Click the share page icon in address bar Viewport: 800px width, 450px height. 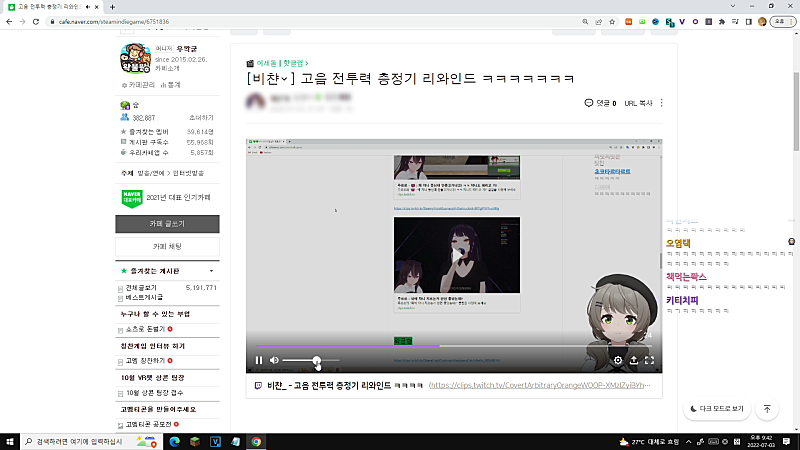tap(598, 22)
